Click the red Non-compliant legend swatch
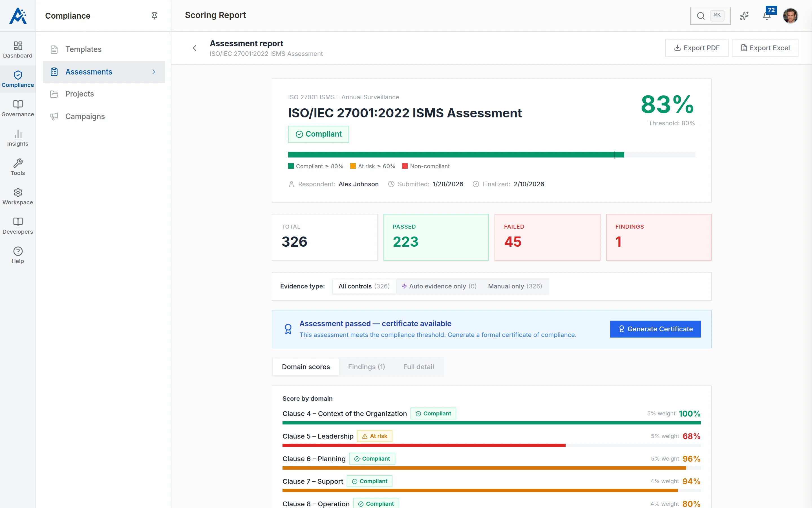 coord(405,166)
